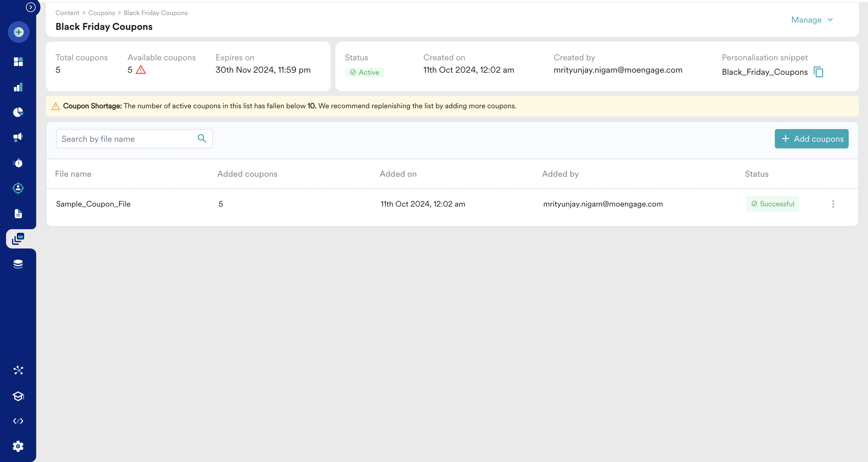Screen dimensions: 868x462
Task: Open the document icon in sidebar
Action: click(x=18, y=214)
